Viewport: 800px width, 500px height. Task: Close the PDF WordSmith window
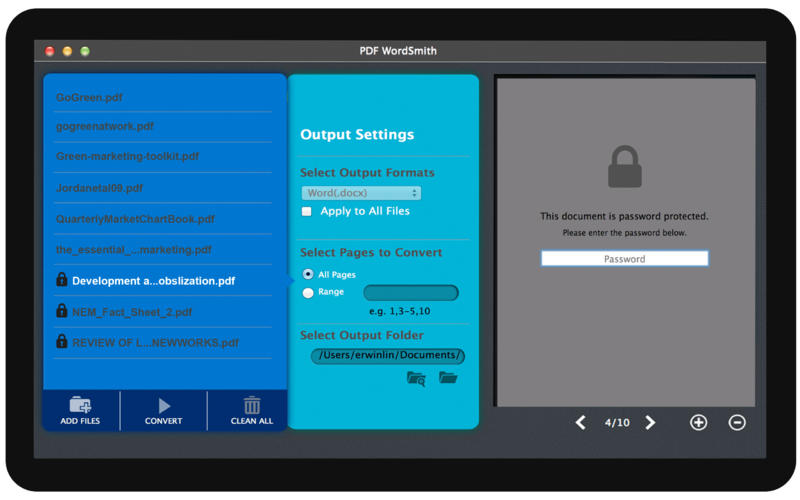(x=49, y=51)
